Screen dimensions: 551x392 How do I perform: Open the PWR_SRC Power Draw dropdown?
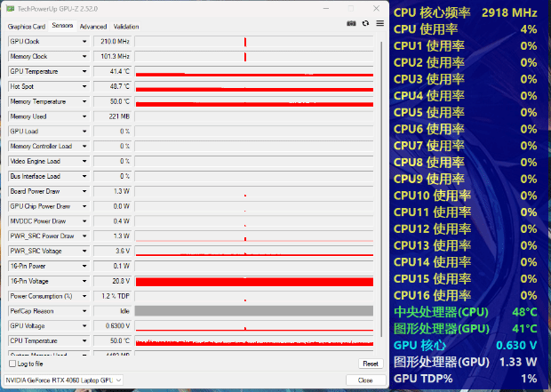pos(84,236)
